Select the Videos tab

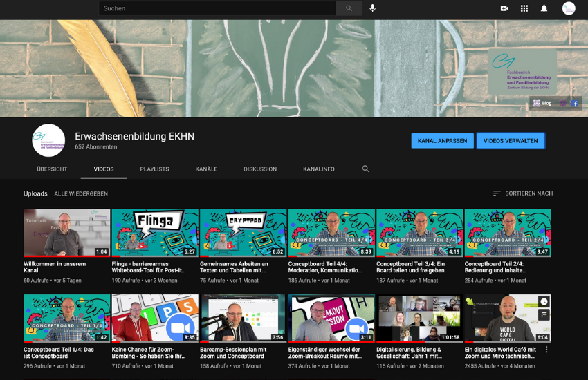coord(104,169)
